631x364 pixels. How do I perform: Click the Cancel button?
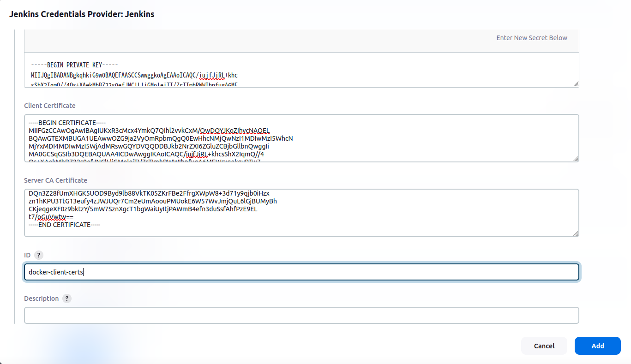click(x=544, y=346)
